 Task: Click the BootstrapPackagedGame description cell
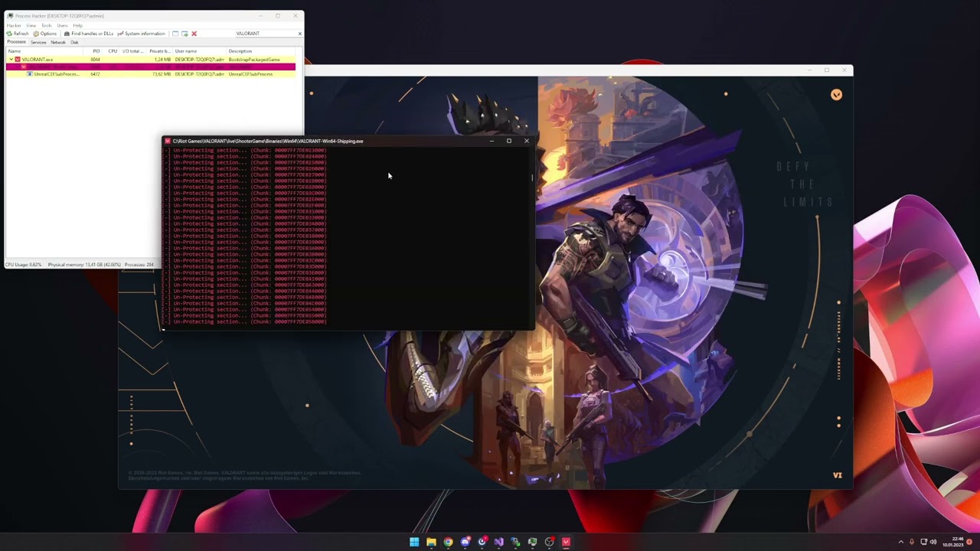click(x=254, y=60)
